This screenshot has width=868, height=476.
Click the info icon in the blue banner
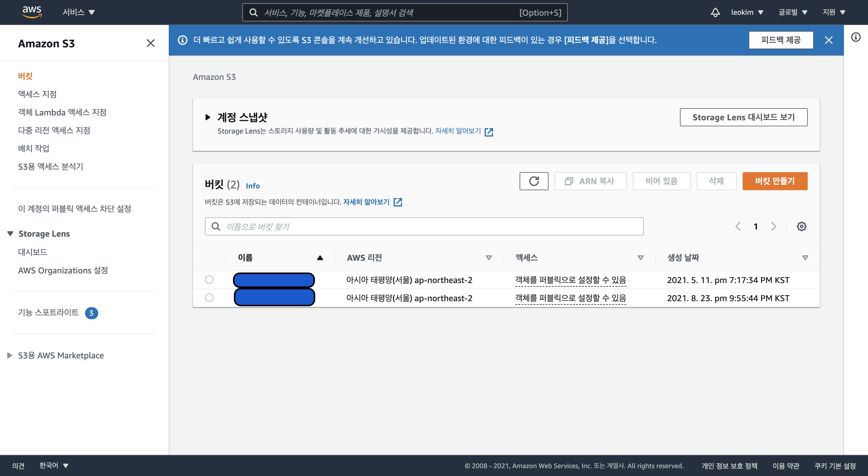pyautogui.click(x=183, y=40)
